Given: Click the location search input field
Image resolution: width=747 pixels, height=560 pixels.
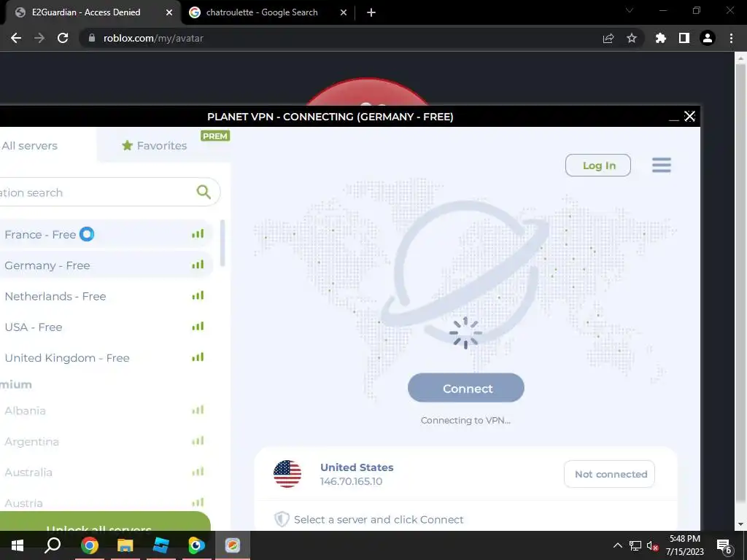Looking at the screenshot, I should coord(109,192).
